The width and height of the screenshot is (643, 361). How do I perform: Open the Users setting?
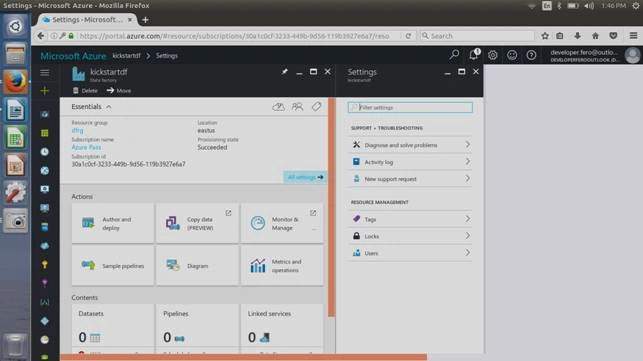click(410, 253)
